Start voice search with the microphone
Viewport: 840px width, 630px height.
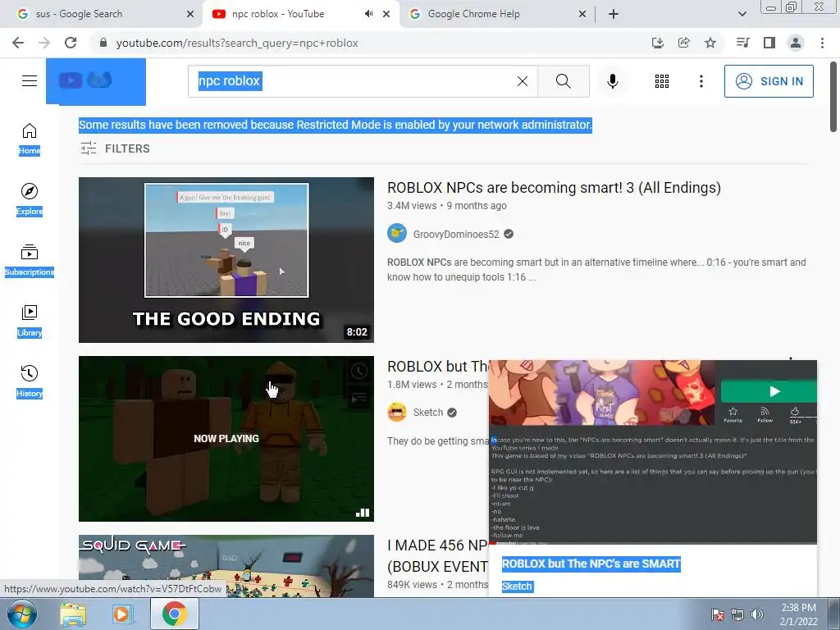[613, 81]
